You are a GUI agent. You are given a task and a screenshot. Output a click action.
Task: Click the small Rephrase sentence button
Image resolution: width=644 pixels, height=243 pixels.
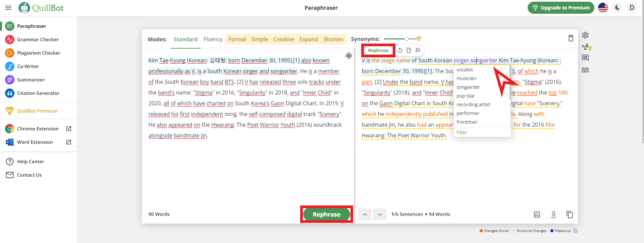[378, 50]
